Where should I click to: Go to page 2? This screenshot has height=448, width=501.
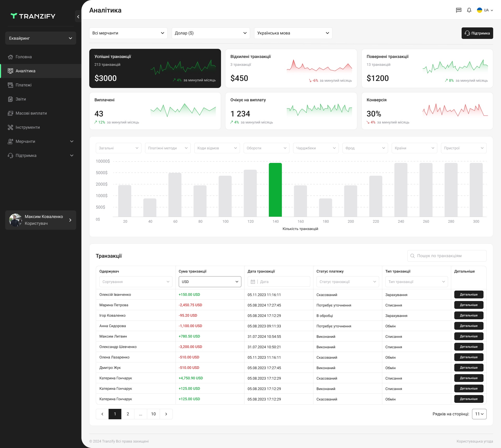click(128, 414)
